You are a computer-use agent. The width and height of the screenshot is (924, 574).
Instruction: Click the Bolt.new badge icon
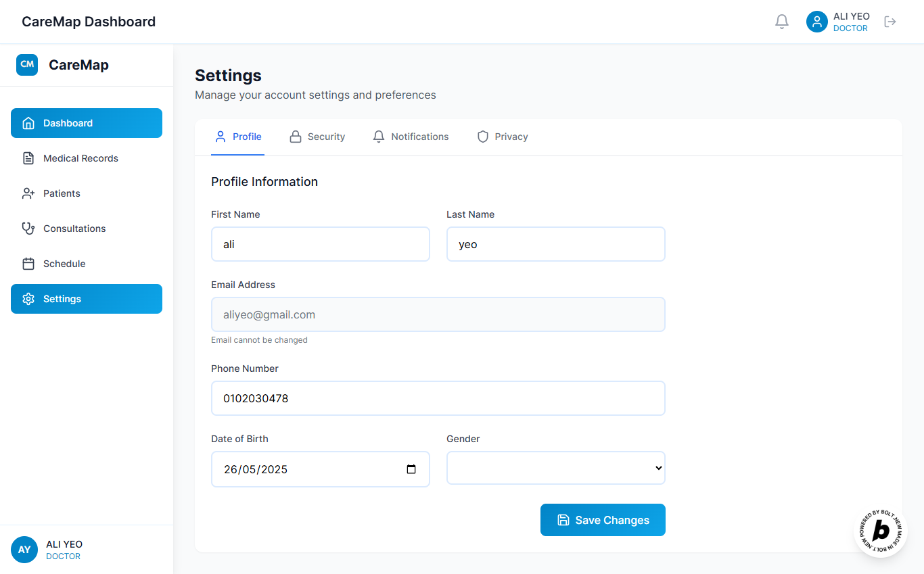click(x=880, y=531)
